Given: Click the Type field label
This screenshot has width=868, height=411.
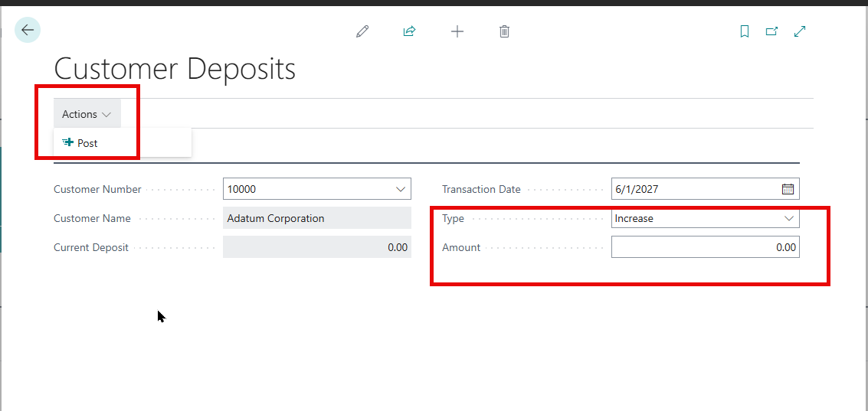Looking at the screenshot, I should [x=453, y=218].
